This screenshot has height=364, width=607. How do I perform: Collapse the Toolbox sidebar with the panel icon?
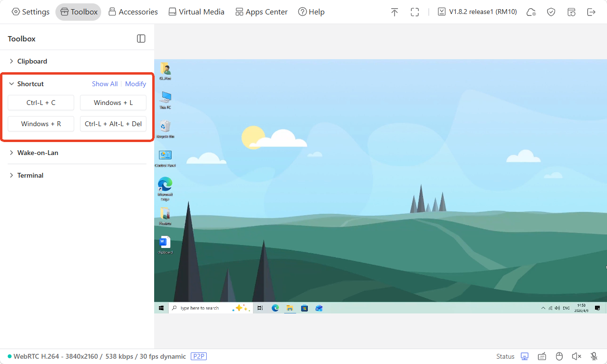tap(141, 38)
